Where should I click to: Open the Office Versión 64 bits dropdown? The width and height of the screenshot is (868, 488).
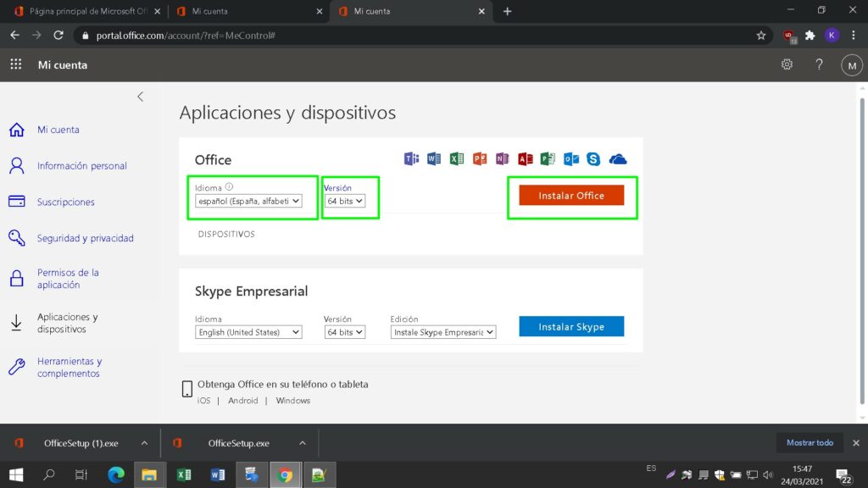(x=345, y=202)
